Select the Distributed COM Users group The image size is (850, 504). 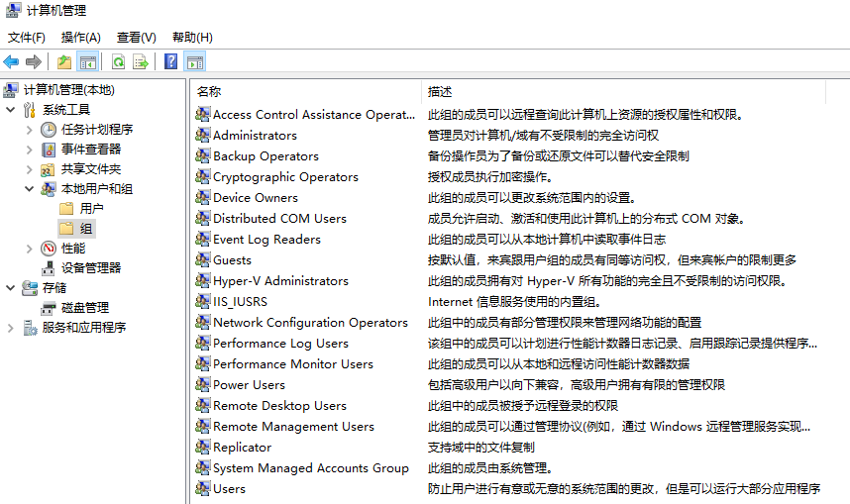[279, 219]
